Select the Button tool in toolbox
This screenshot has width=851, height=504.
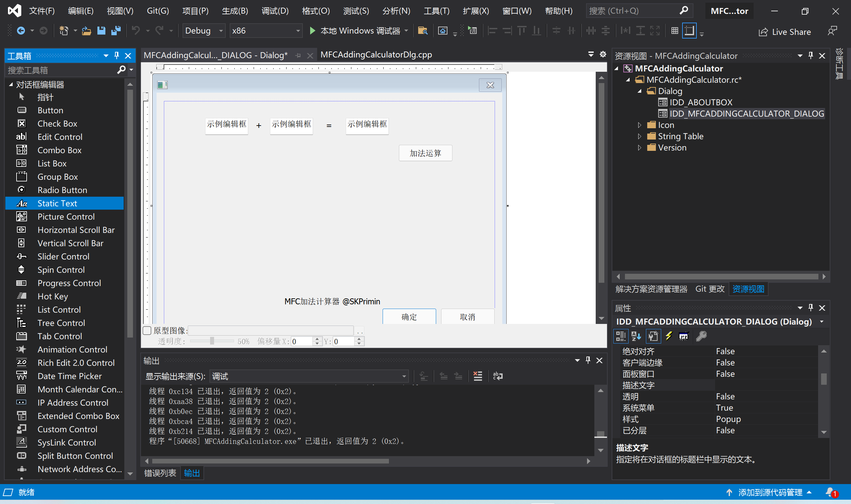pyautogui.click(x=50, y=110)
